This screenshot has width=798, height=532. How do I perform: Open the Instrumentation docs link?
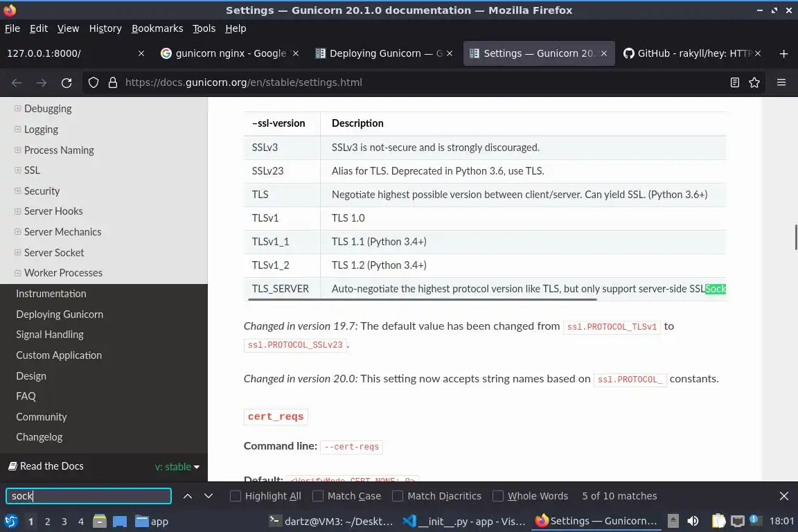(51, 294)
